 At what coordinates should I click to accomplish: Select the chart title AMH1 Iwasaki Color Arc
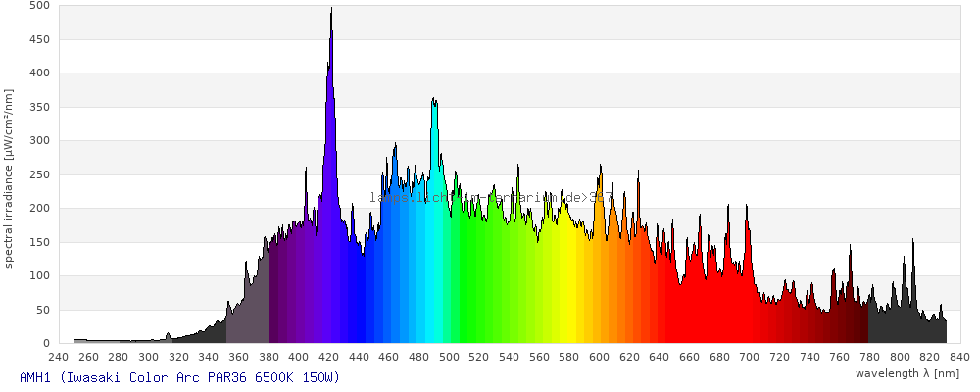pyautogui.click(x=179, y=377)
